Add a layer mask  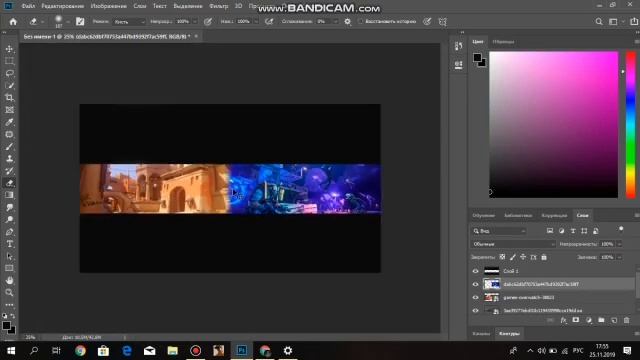click(576, 320)
